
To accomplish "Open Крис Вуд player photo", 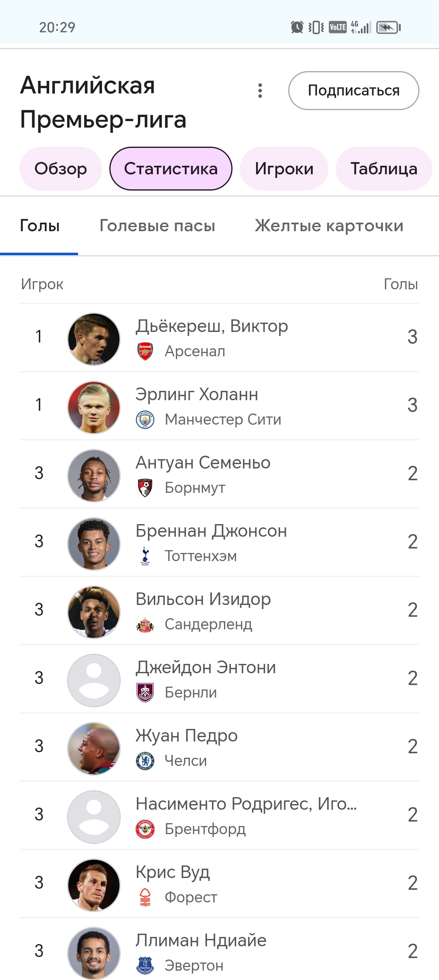I will click(x=94, y=885).
